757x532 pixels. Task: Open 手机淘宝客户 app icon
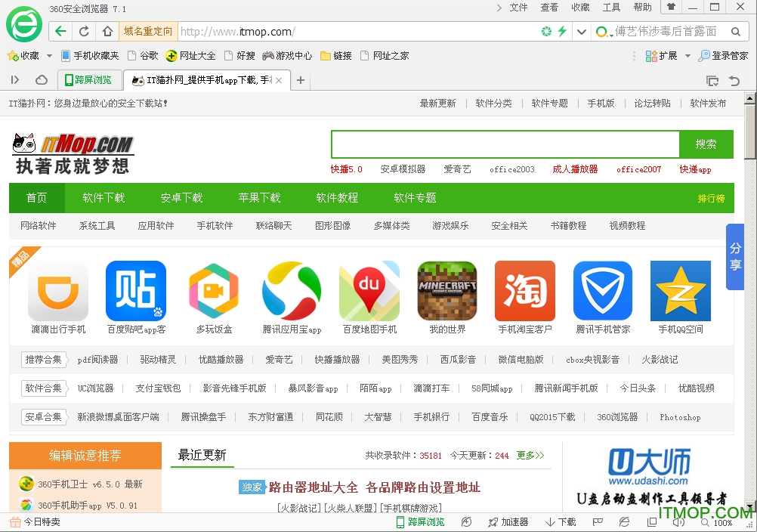[x=525, y=291]
